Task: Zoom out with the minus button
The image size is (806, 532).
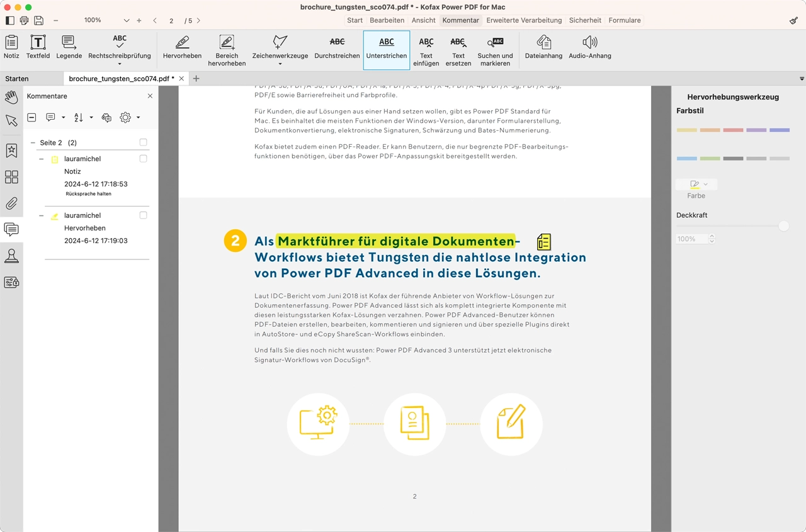Action: (55, 20)
